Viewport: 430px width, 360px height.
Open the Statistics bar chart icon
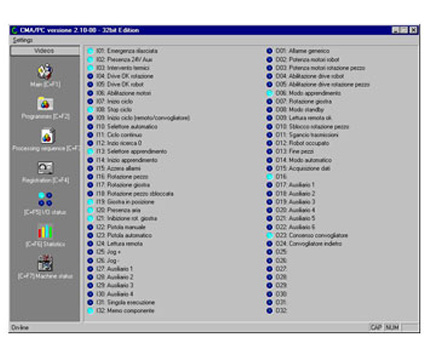[45, 231]
